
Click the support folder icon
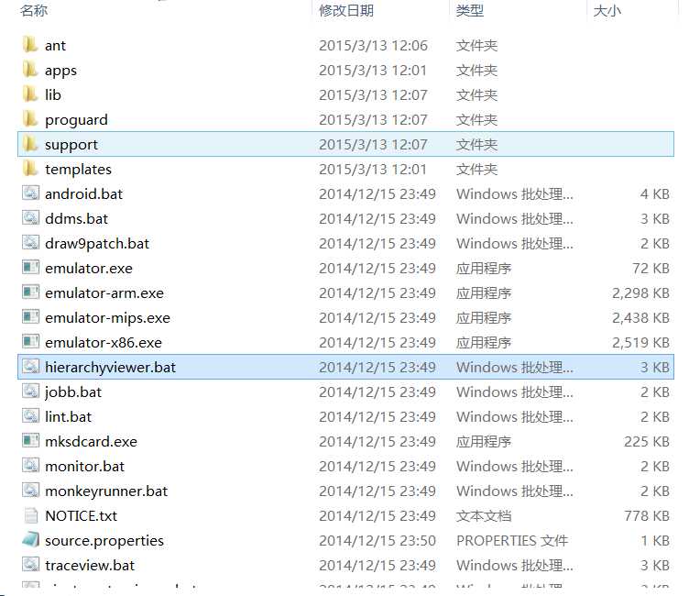(30, 144)
